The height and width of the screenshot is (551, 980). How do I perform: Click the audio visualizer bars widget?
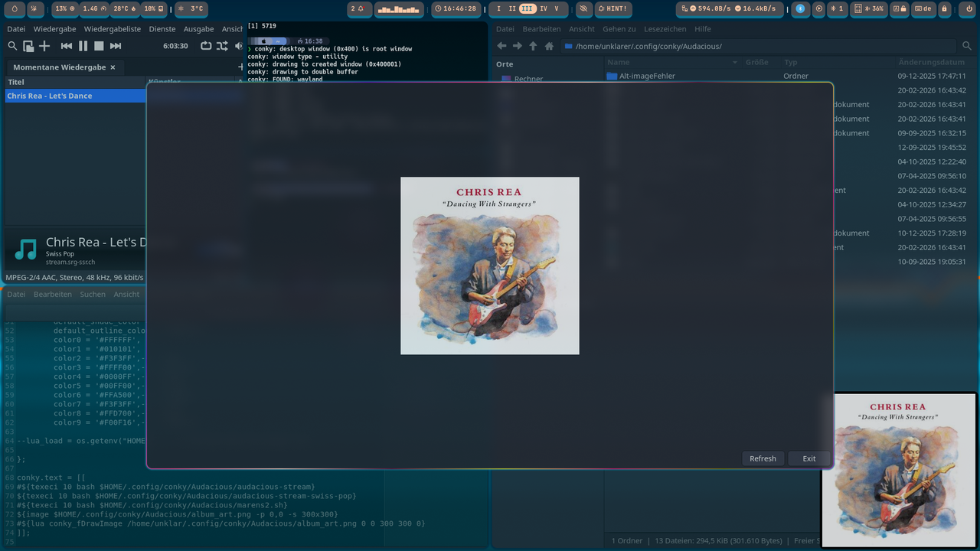(x=399, y=8)
